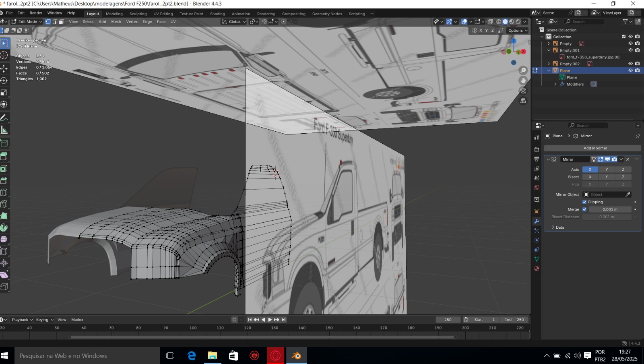Choose the Measure ruler tool

pyautogui.click(x=4, y=130)
